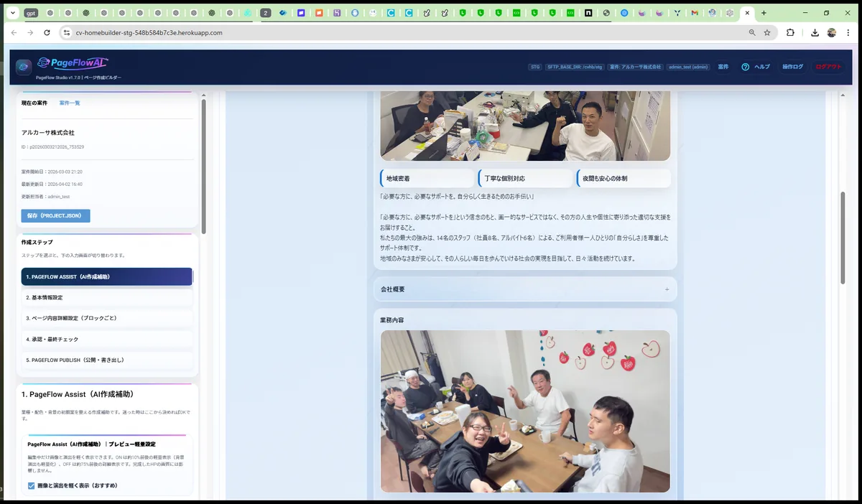The image size is (862, 504).
Task: Go forward with the browser forward arrow
Action: tap(30, 32)
